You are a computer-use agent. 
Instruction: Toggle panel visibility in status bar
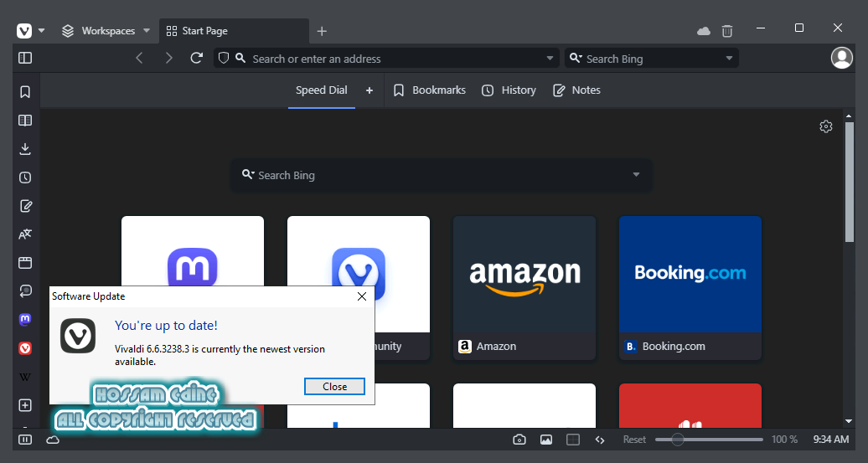pyautogui.click(x=25, y=440)
